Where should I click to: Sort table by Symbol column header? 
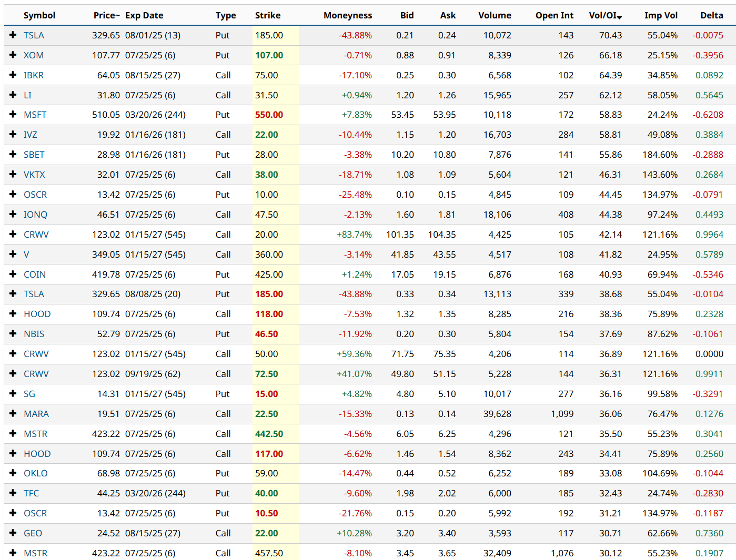(39, 15)
